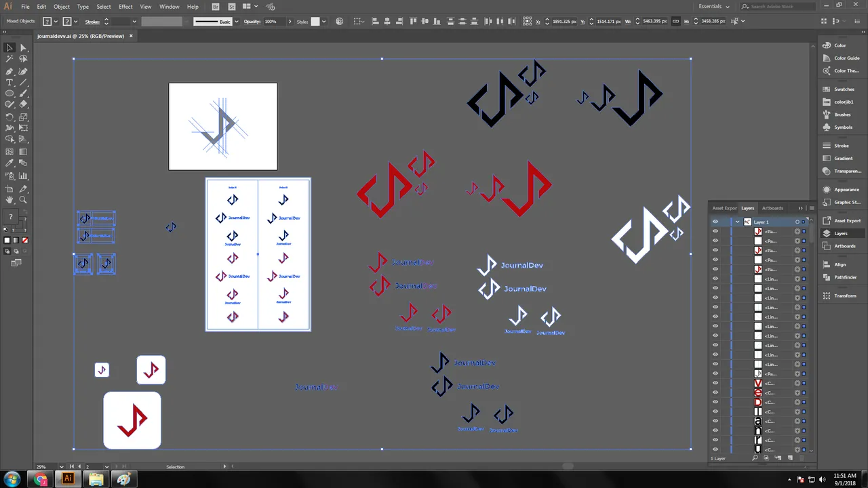Choose the Lasso tool
868x488 pixels.
pos(23,59)
